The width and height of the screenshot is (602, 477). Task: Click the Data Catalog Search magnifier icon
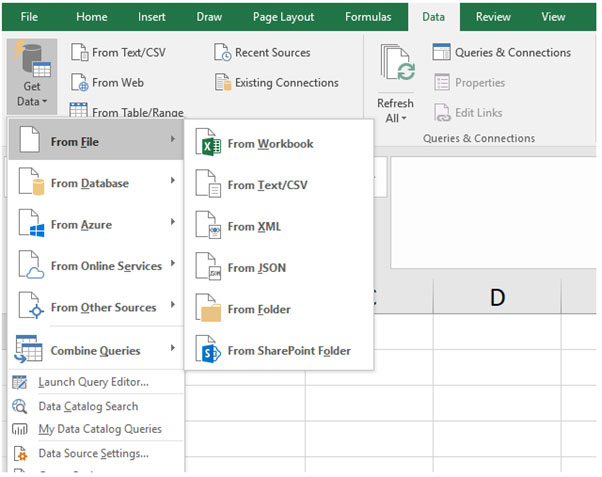(x=20, y=406)
